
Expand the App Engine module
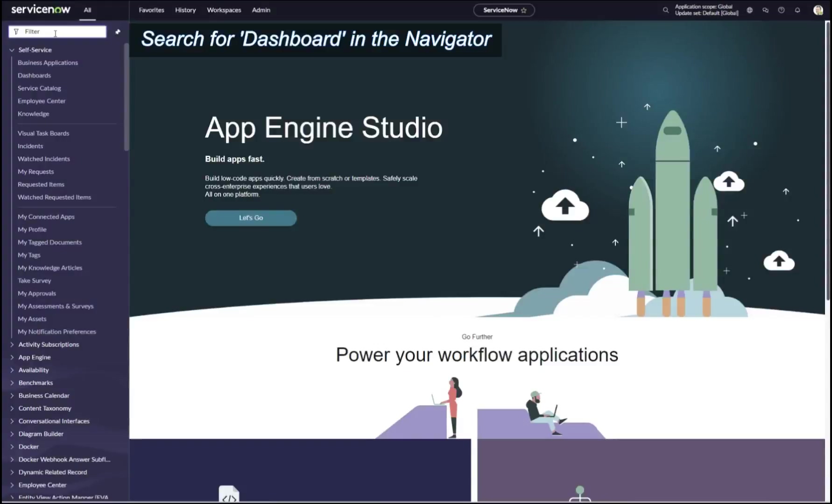click(12, 357)
